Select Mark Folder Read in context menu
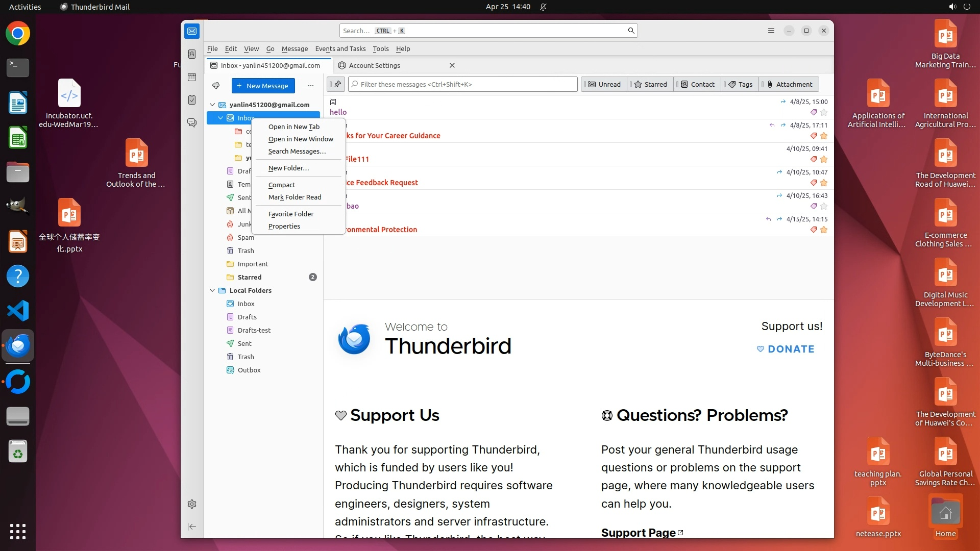The image size is (980, 551). 295,197
